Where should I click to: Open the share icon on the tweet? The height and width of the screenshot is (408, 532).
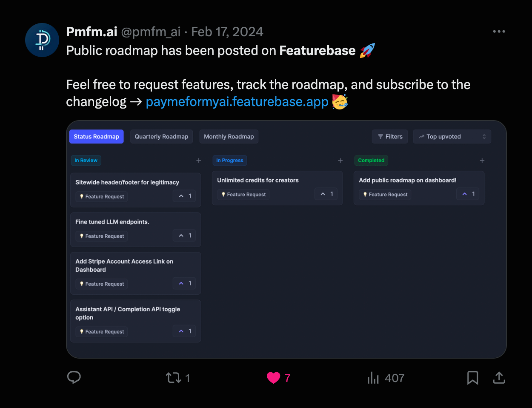pyautogui.click(x=499, y=378)
